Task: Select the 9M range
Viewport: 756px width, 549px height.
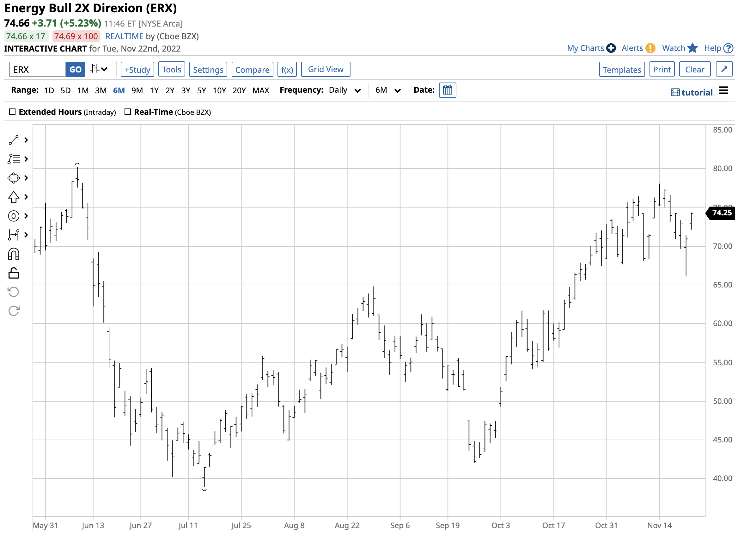Action: click(137, 90)
